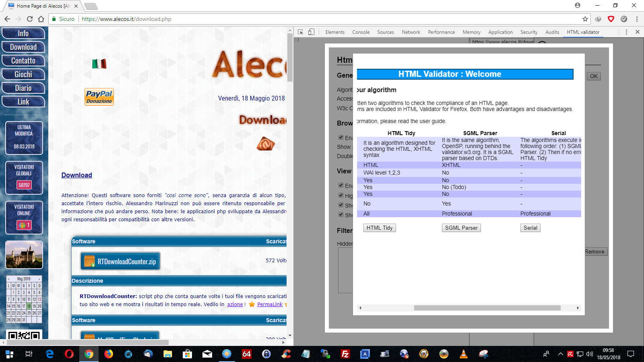
Task: Click the browser address bar URL
Action: pos(126,19)
